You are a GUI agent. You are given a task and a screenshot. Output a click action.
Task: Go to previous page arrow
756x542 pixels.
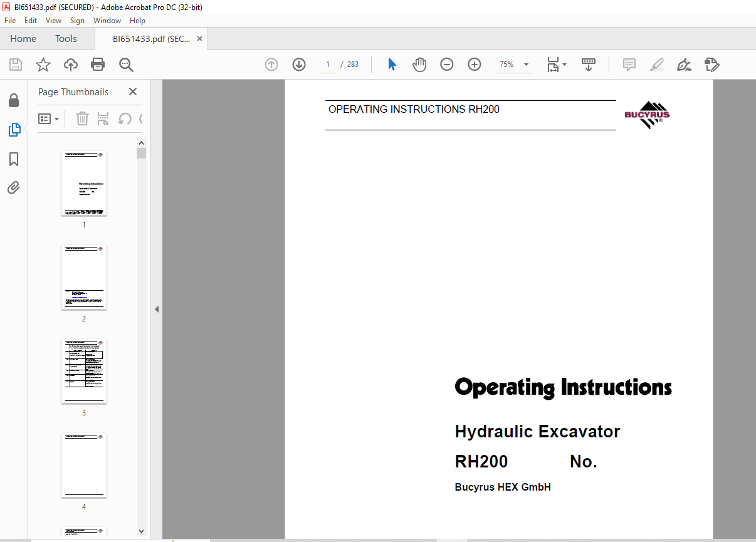(x=271, y=65)
